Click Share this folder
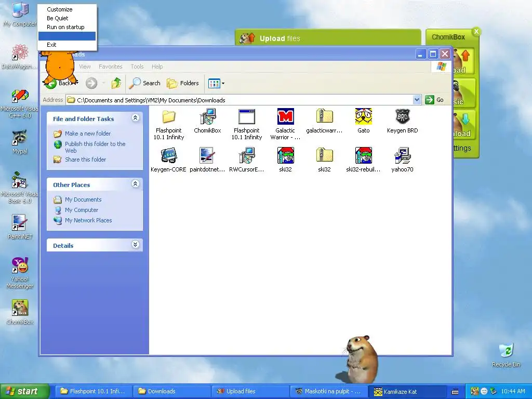 [85, 159]
